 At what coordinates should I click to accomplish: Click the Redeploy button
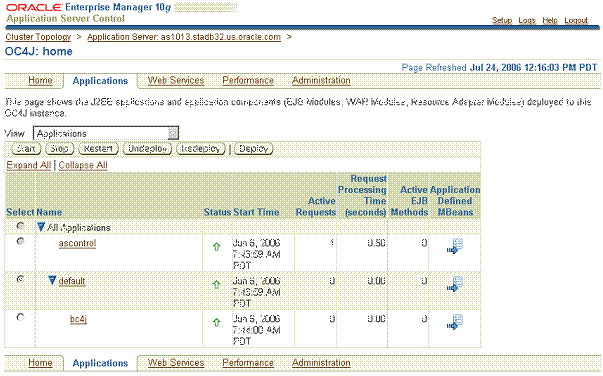tap(200, 149)
